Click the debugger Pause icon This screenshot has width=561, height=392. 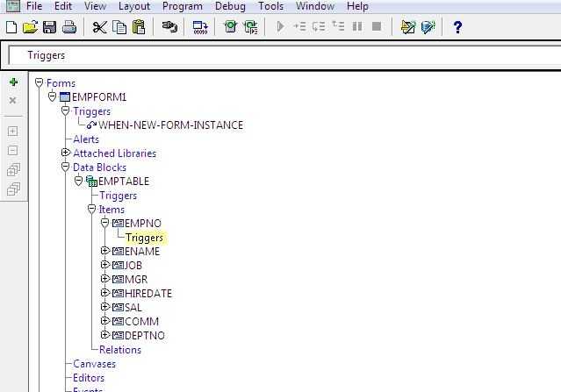[x=357, y=26]
